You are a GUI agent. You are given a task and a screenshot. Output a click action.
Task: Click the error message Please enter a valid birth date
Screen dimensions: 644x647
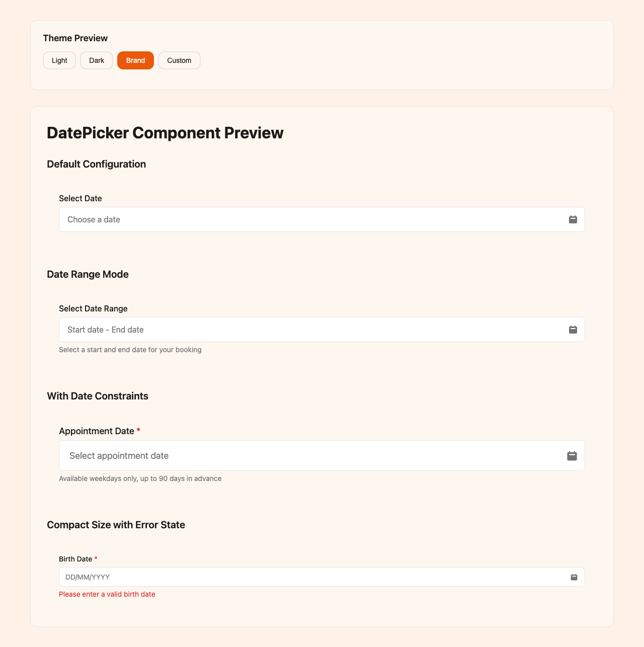click(x=107, y=594)
